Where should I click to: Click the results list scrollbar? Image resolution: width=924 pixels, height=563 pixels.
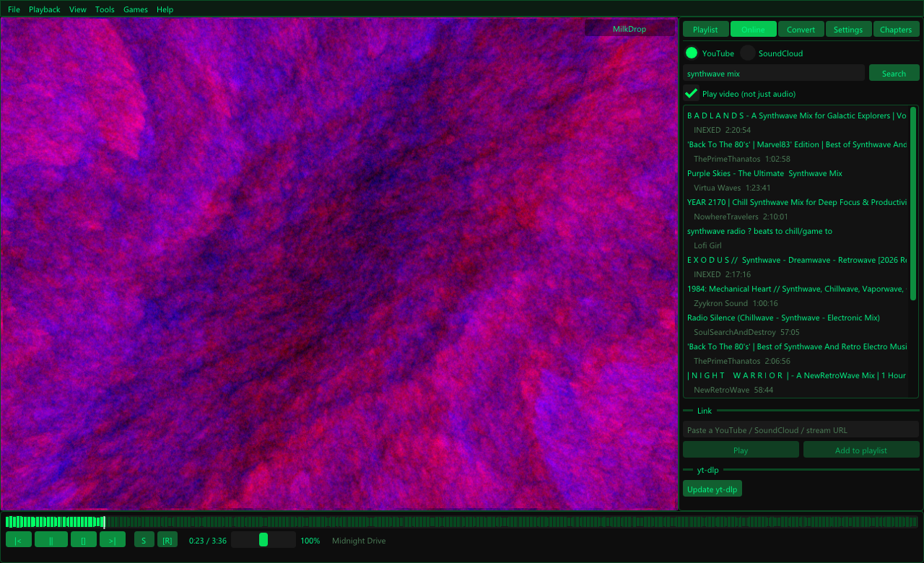tap(913, 204)
